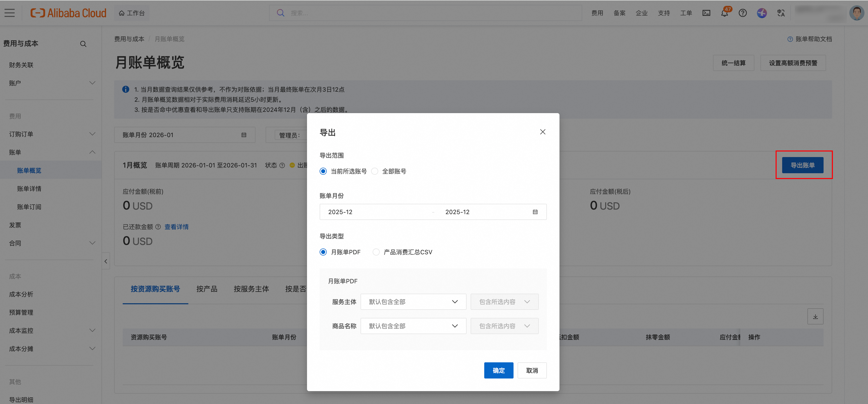The image size is (868, 404).
Task: Open the 服务主体 dropdown
Action: pos(413,301)
